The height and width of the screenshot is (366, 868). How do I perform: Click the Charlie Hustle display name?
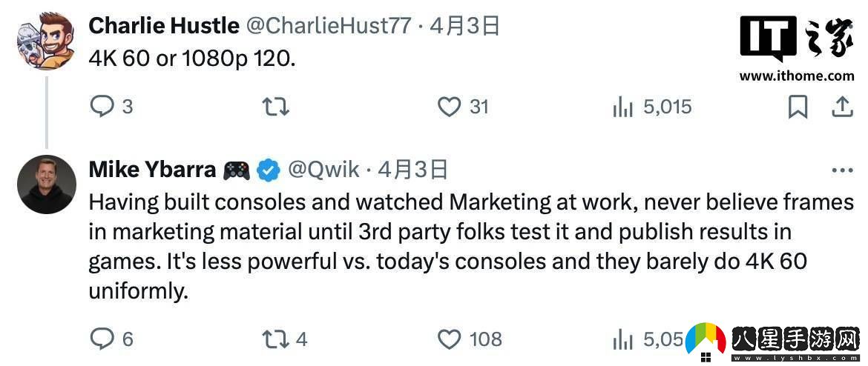point(163,26)
